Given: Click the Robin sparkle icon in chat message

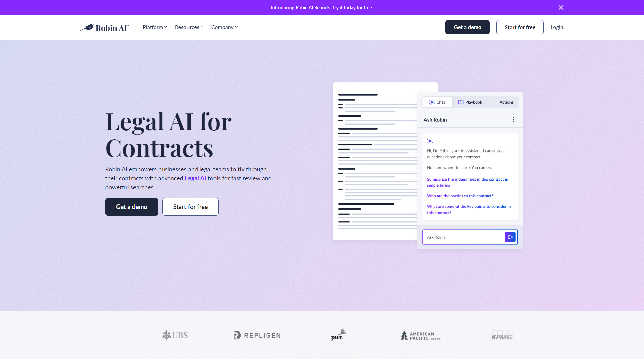Looking at the screenshot, I should point(430,141).
